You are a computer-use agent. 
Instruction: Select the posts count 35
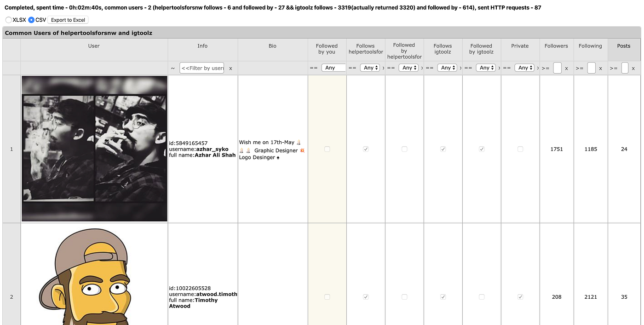click(624, 297)
